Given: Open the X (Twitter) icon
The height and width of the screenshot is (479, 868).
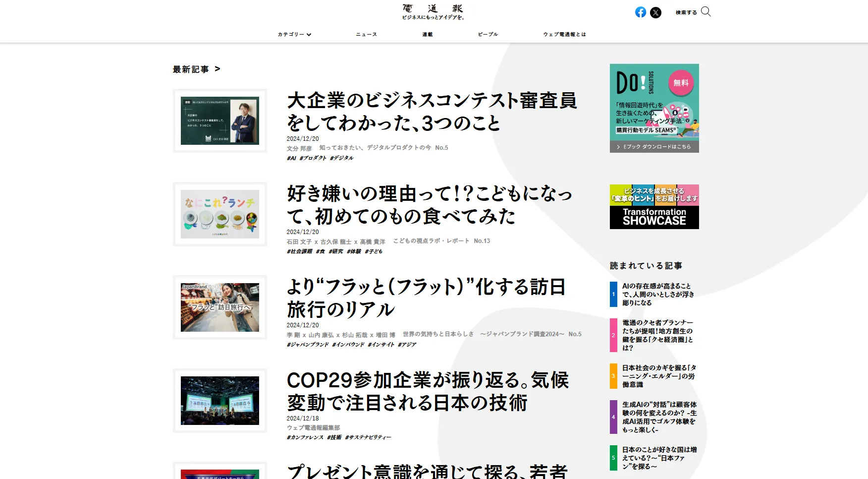Looking at the screenshot, I should click(x=655, y=12).
